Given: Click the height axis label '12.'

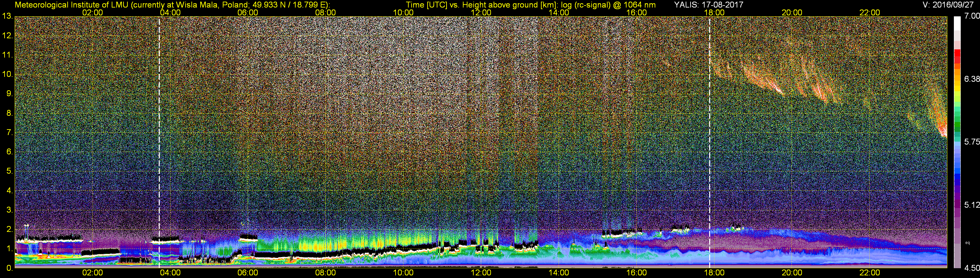Looking at the screenshot, I should pos(7,36).
